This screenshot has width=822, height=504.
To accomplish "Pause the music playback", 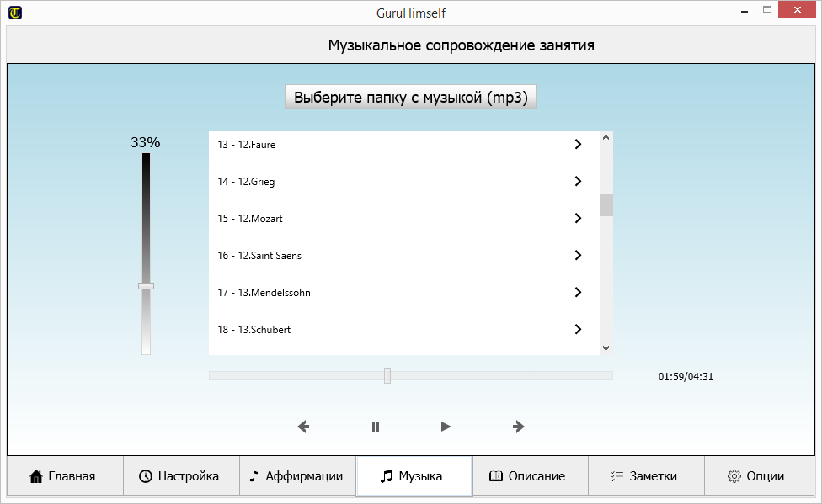I will click(376, 427).
